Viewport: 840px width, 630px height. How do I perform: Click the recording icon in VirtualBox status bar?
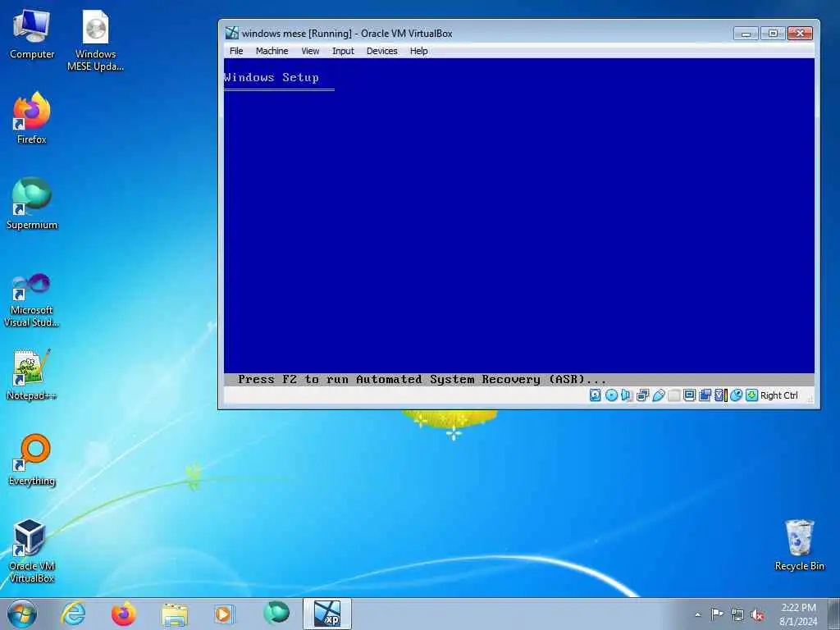point(705,395)
